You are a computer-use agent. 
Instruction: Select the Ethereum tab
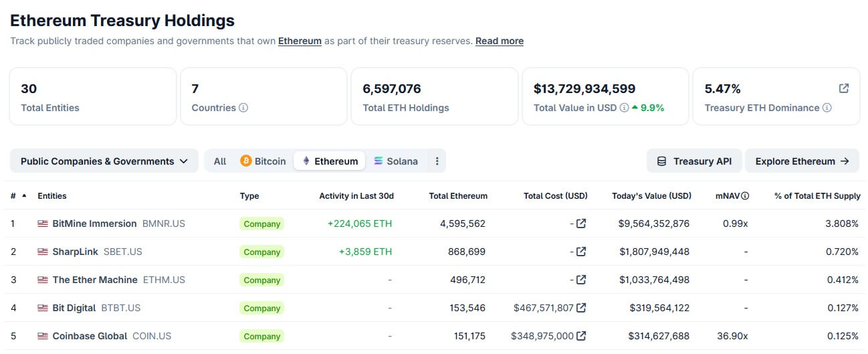click(x=330, y=161)
